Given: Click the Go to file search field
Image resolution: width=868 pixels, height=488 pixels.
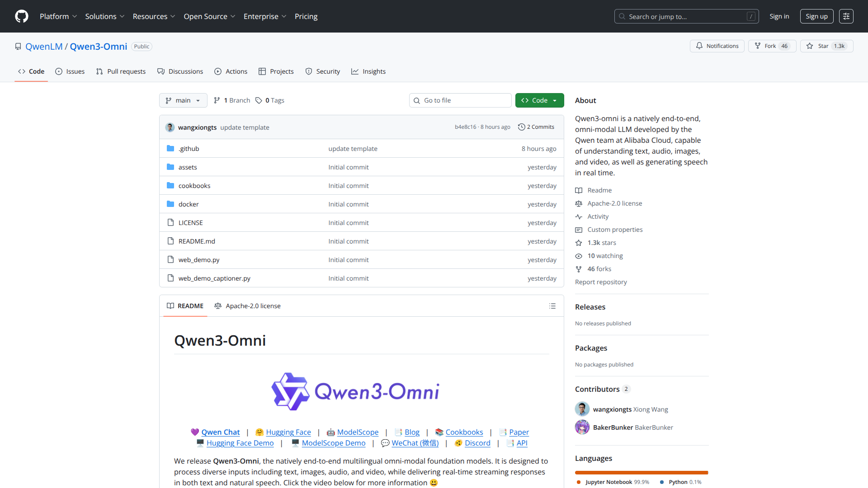Looking at the screenshot, I should point(460,100).
